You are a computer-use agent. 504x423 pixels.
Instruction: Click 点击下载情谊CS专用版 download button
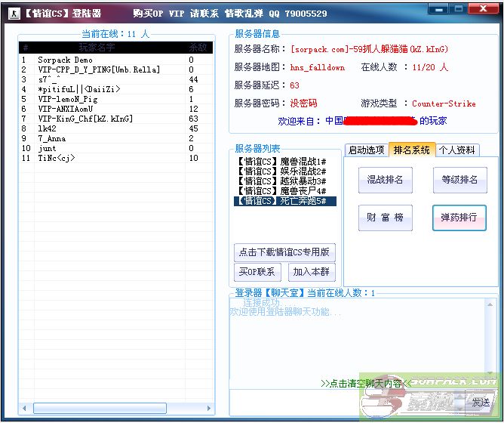[x=284, y=252]
